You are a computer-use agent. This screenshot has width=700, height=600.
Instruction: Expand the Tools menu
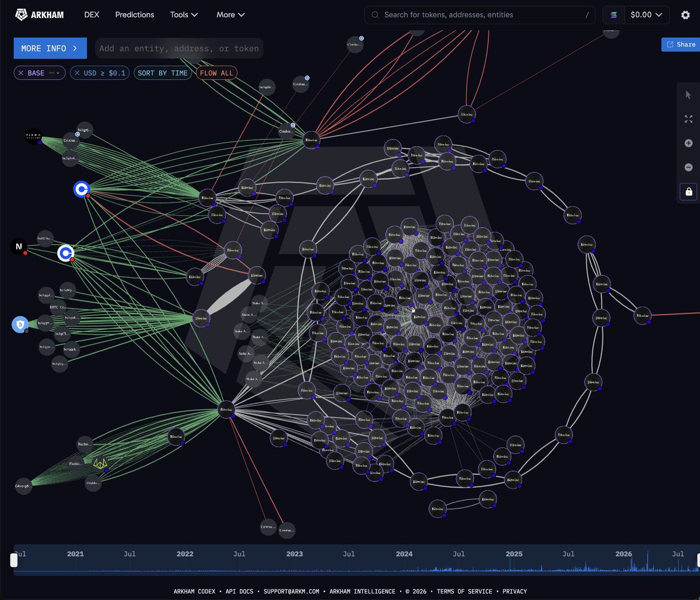(x=184, y=15)
